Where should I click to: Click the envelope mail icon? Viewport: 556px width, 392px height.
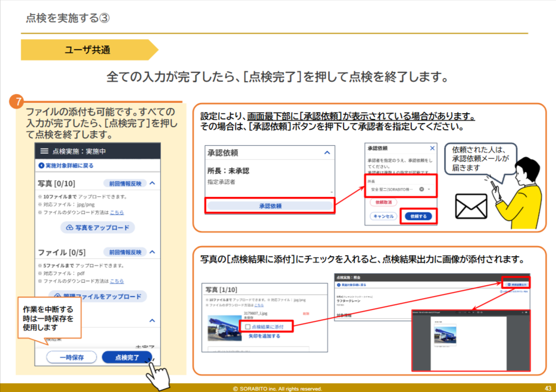click(x=471, y=207)
